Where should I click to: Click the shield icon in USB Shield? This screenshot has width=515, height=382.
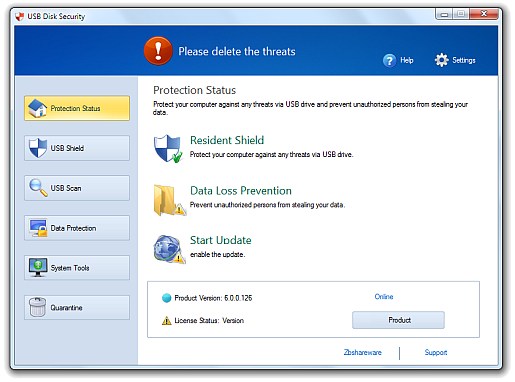[37, 148]
